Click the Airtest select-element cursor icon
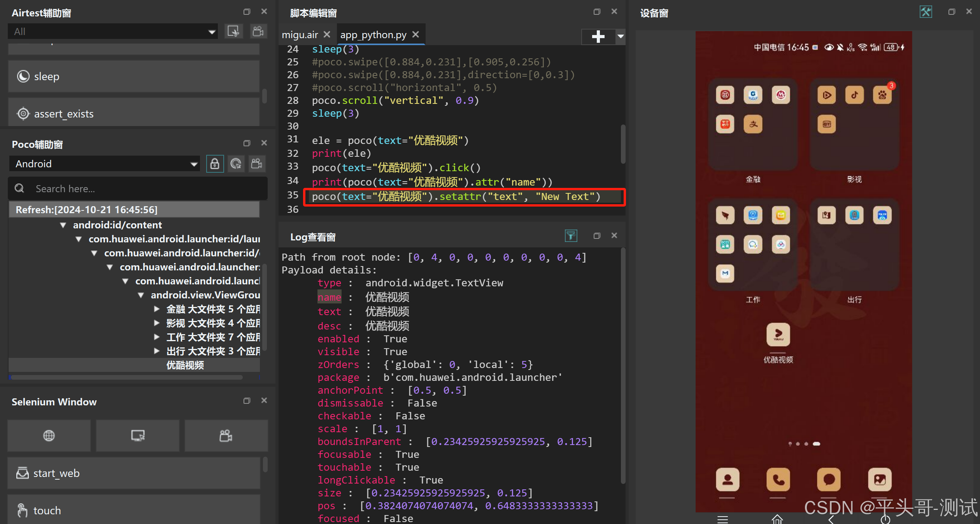 [233, 31]
